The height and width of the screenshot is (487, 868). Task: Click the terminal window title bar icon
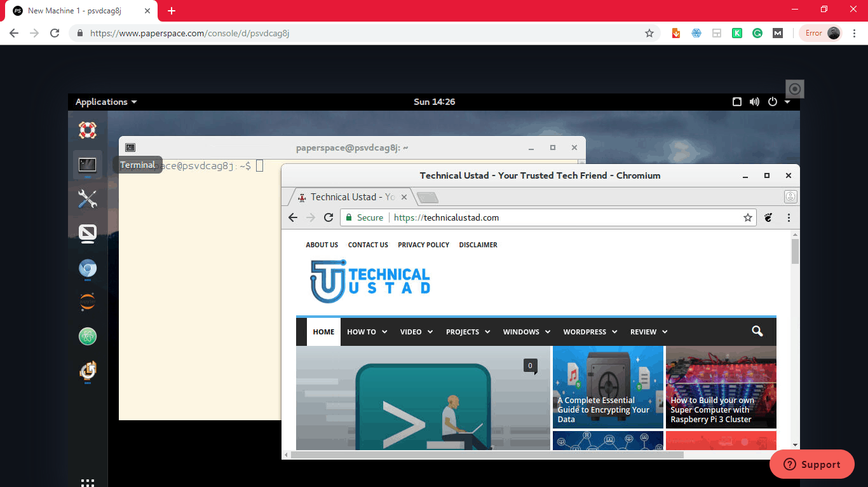point(130,147)
